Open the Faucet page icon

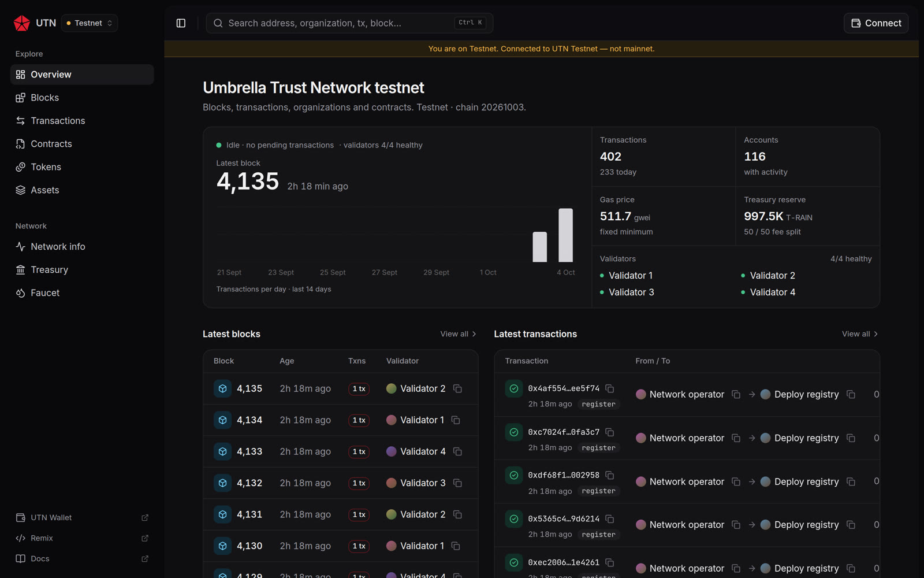[21, 293]
